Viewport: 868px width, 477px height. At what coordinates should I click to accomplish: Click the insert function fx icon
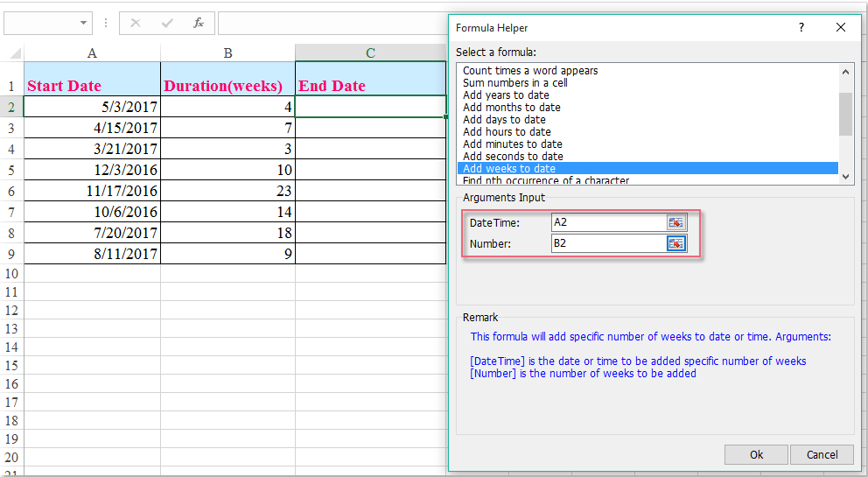[x=198, y=23]
